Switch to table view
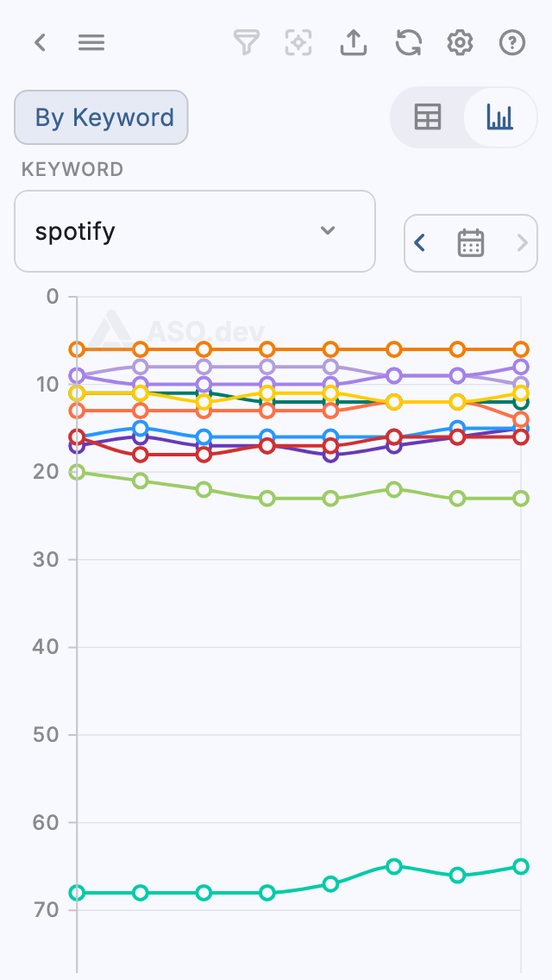Screen dimensions: 552x980 [x=429, y=117]
